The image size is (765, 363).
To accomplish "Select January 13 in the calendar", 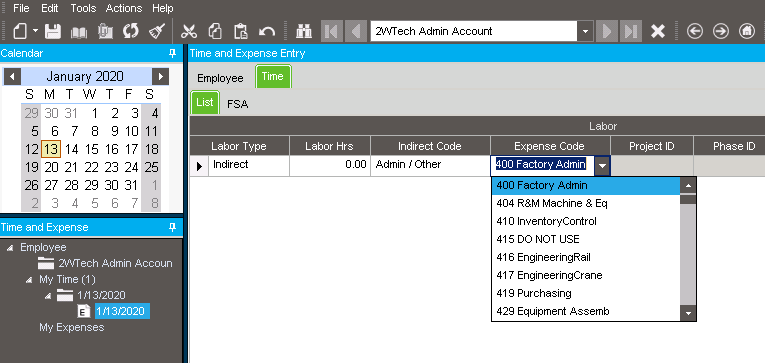I will click(51, 149).
